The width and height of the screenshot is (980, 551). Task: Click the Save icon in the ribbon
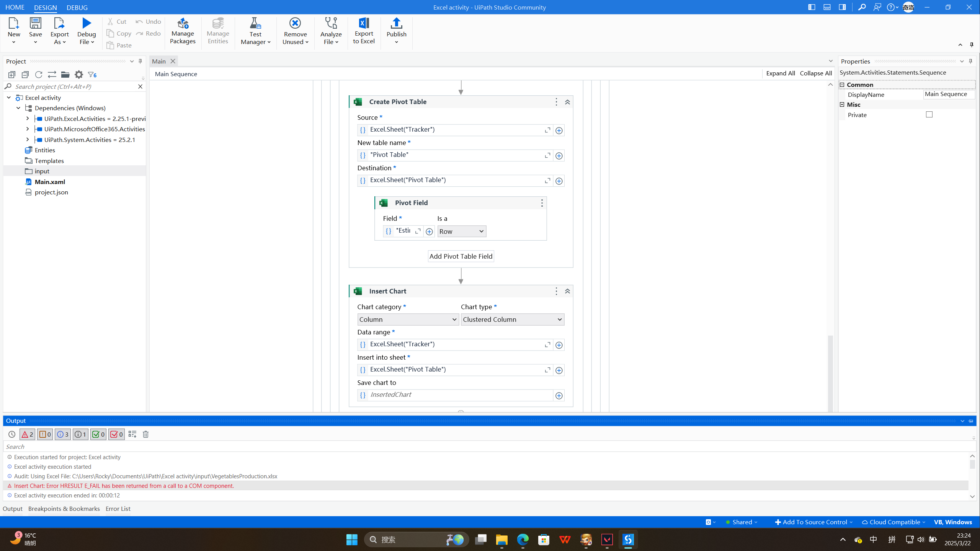(x=35, y=24)
